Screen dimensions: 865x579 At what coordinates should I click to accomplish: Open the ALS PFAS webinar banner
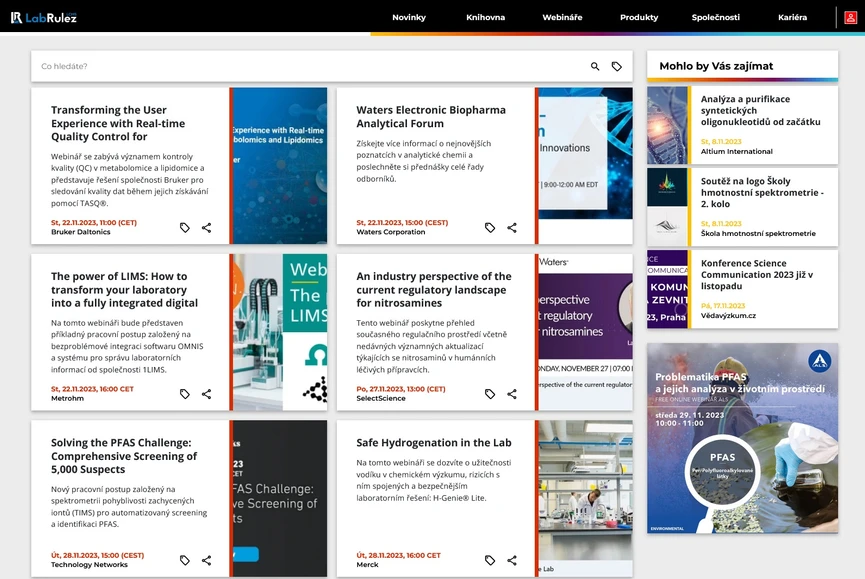[x=743, y=438]
